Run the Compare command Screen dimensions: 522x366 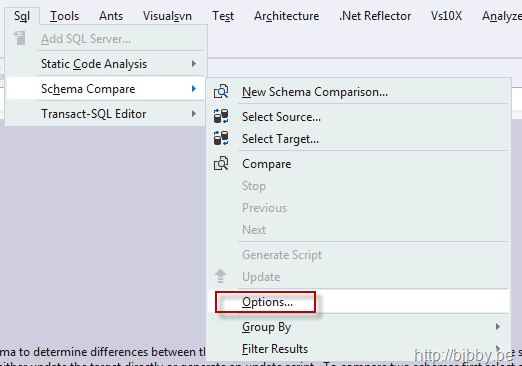[358, 164]
